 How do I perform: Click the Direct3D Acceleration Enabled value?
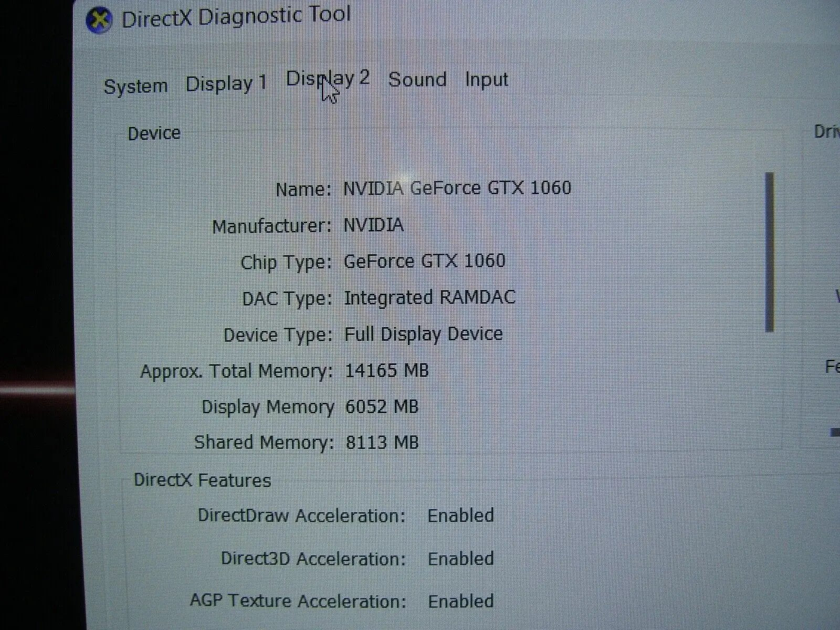460,558
